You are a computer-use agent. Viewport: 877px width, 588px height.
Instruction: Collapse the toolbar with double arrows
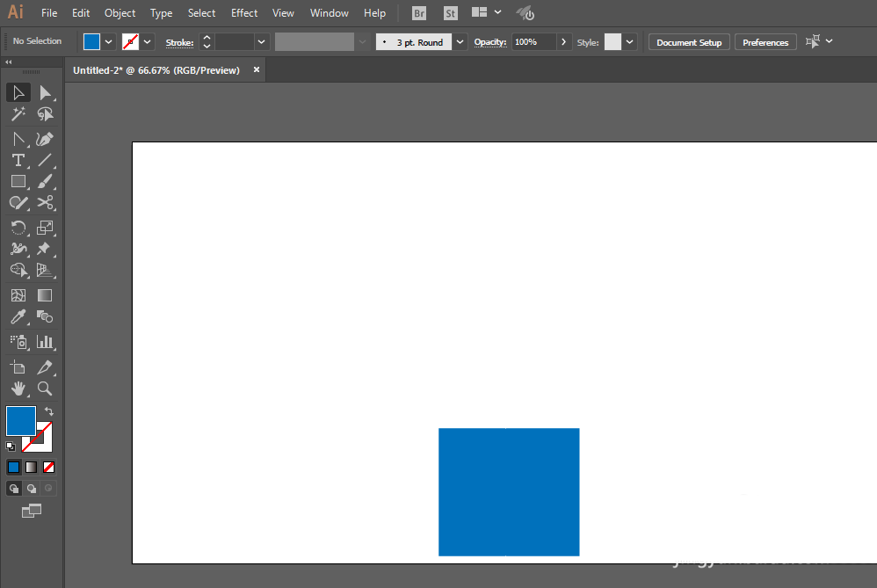click(x=9, y=62)
